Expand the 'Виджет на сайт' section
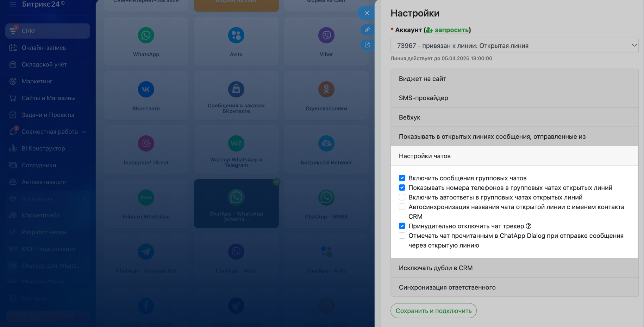This screenshot has height=327, width=644. [514, 79]
